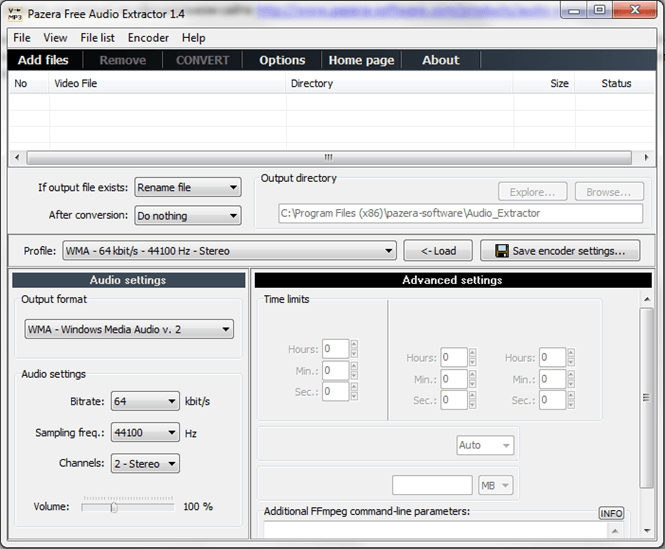Click Advanced settings scroll down arrow
Image resolution: width=665 pixels, height=549 pixels.
(647, 531)
